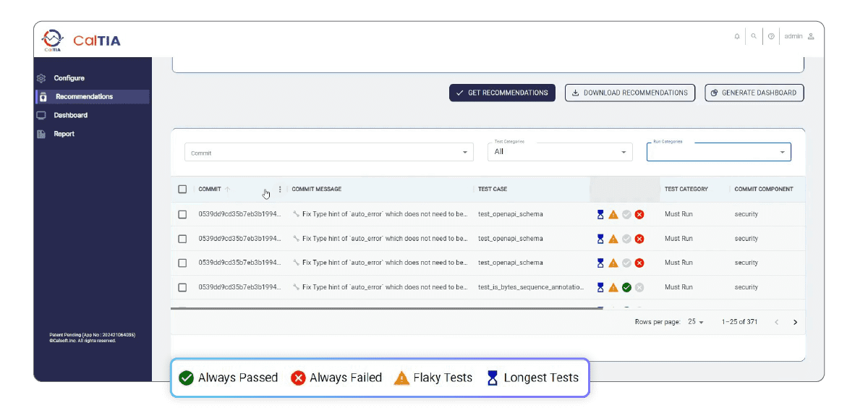Click the Get Recommendations button

point(502,93)
